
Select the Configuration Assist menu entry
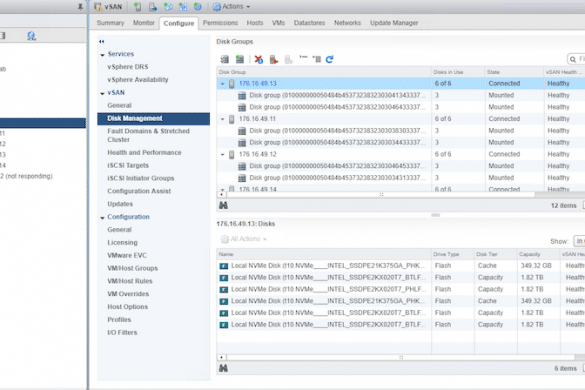pyautogui.click(x=139, y=191)
